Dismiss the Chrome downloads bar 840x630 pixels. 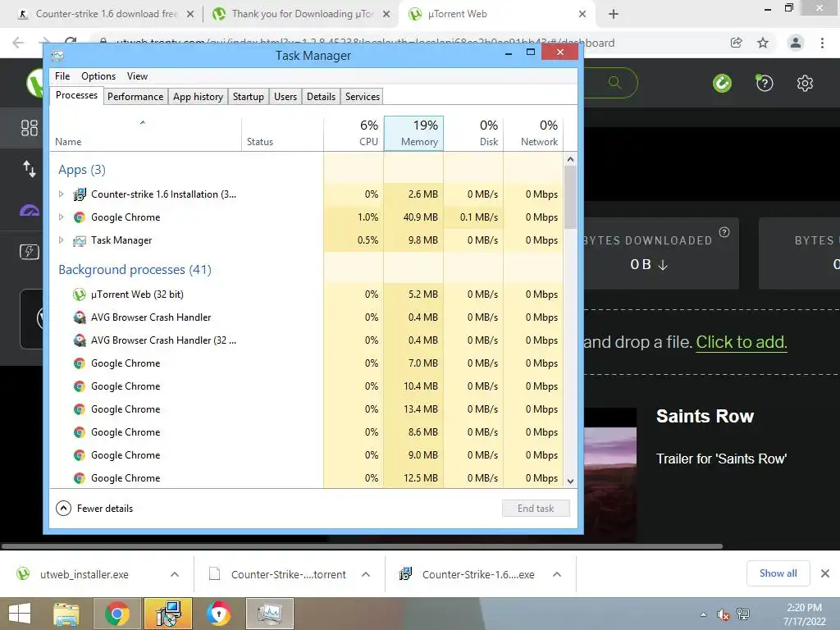pyautogui.click(x=825, y=573)
